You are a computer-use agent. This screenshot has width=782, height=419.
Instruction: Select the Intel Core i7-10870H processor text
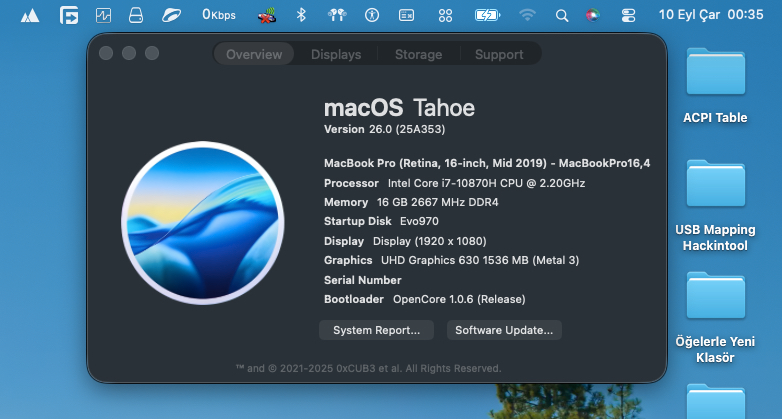coord(486,183)
